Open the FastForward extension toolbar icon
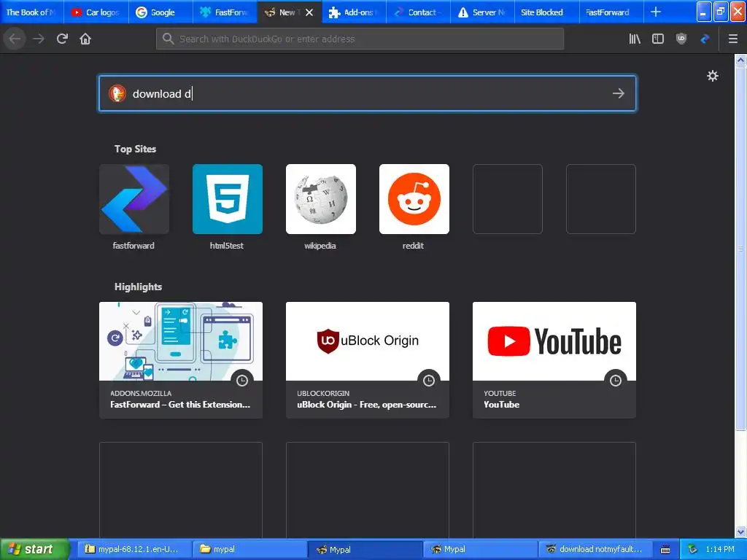 coord(705,39)
